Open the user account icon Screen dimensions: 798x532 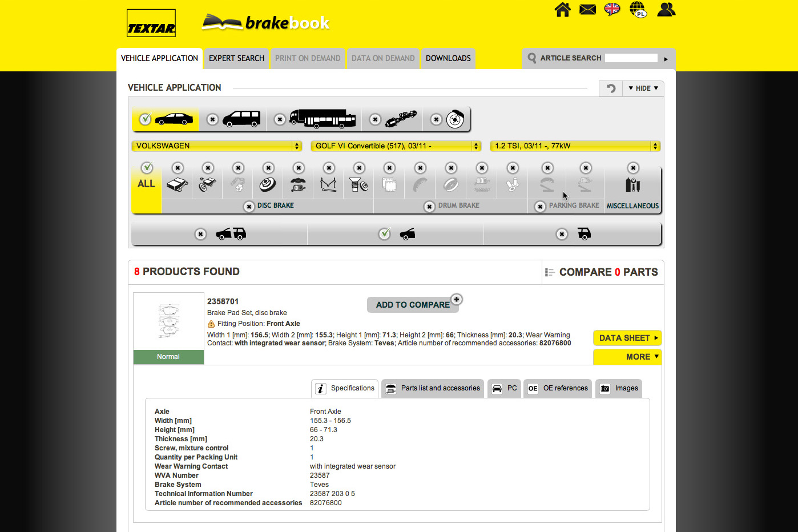[666, 10]
